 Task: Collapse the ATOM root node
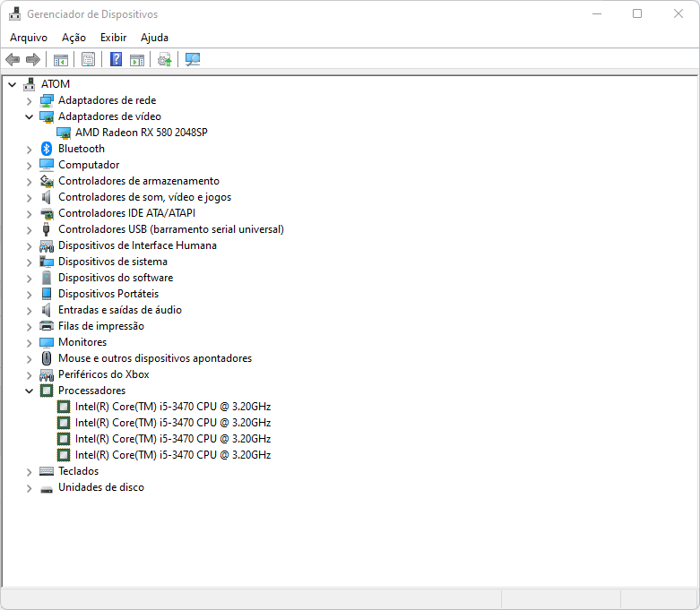[x=12, y=84]
